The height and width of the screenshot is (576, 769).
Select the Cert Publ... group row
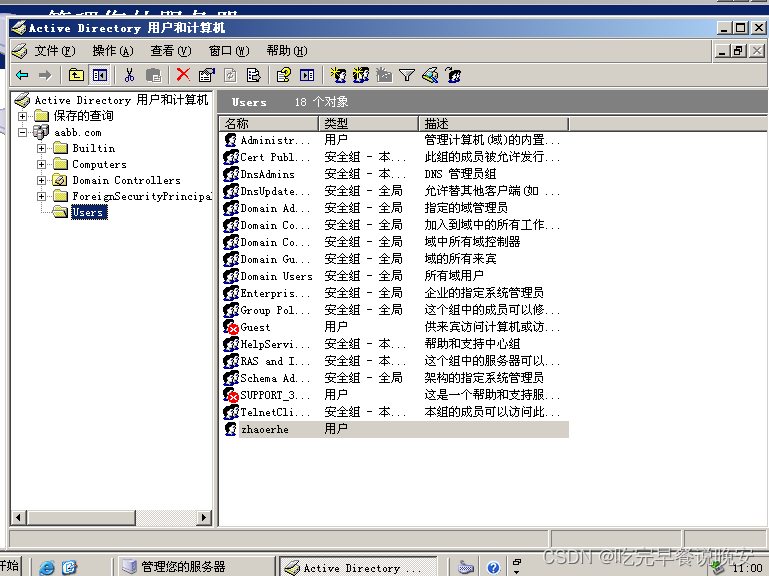(x=394, y=157)
